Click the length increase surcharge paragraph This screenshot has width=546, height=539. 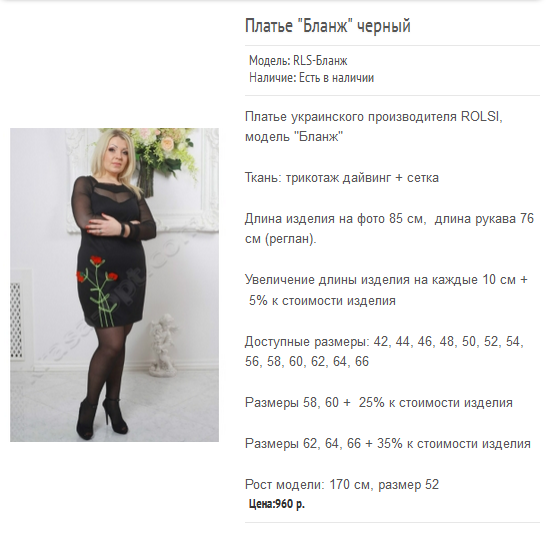(x=386, y=290)
